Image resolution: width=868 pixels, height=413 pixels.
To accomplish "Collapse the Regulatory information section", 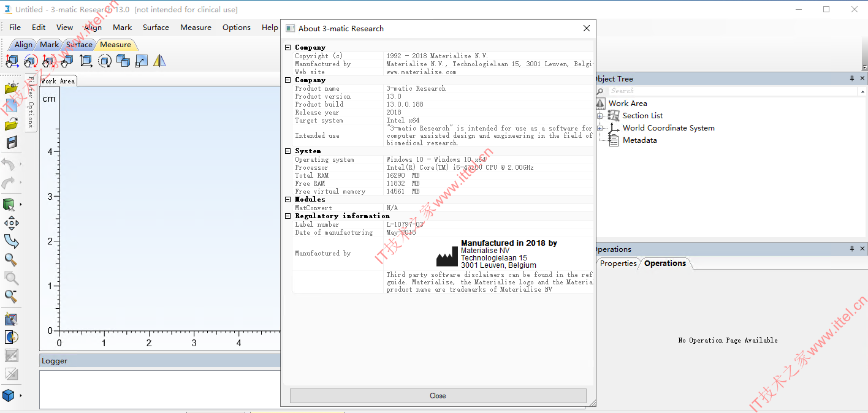I will 288,216.
